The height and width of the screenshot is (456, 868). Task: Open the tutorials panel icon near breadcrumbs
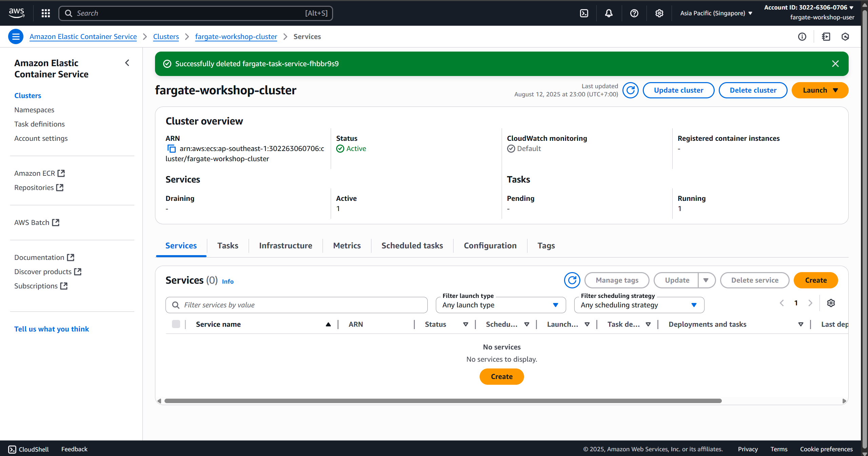point(826,37)
